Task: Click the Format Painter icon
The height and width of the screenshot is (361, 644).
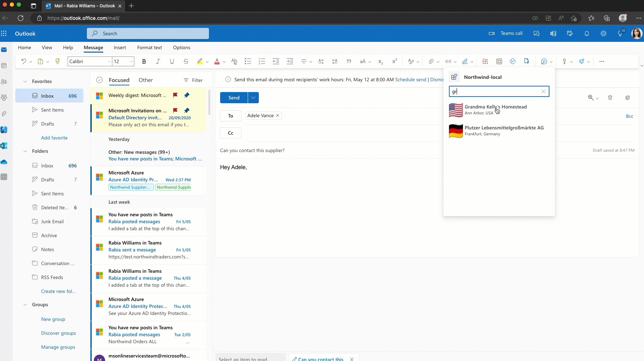Action: [58, 61]
